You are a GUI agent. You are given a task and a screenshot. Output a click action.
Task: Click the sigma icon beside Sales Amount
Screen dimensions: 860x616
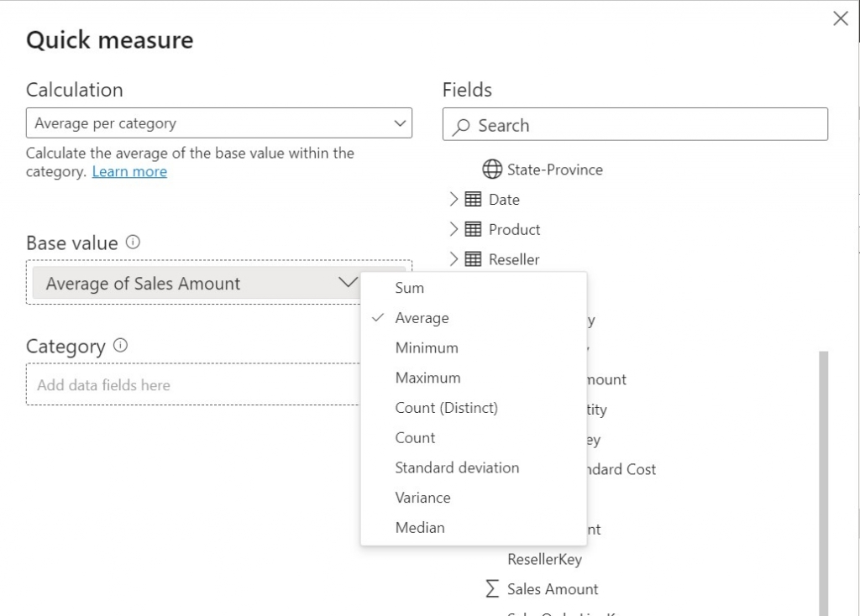pyautogui.click(x=492, y=589)
